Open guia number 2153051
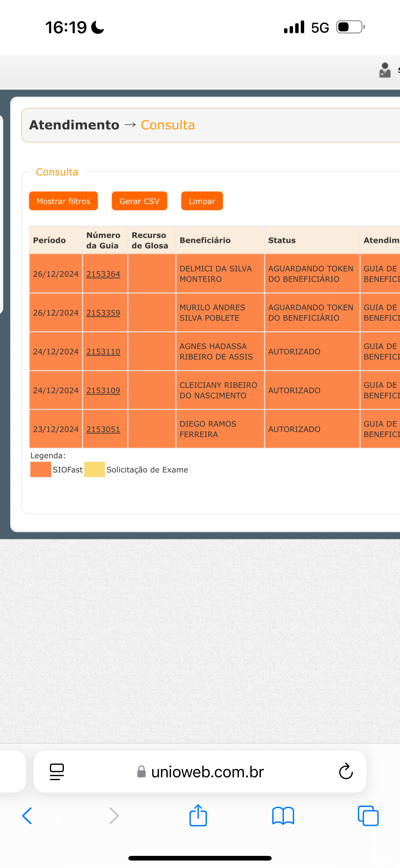Screen dimensions: 400x868 point(103,429)
